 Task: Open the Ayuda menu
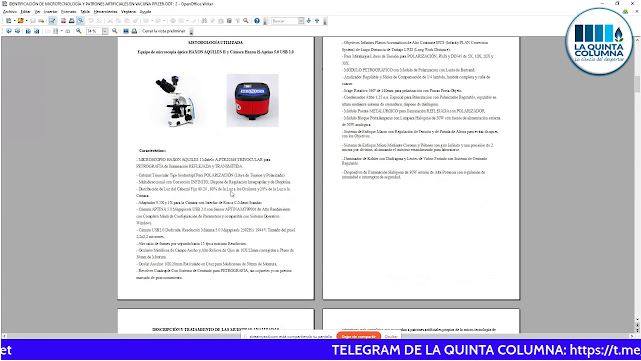[146, 12]
